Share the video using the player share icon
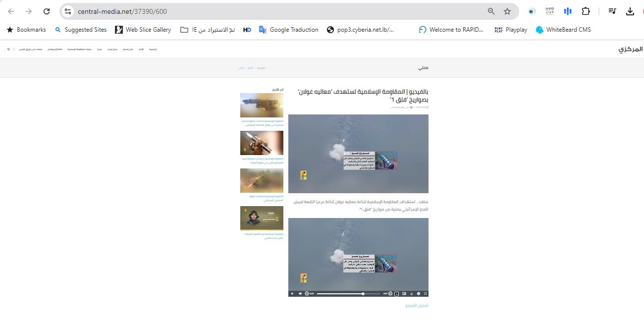Screen dimensions: 644x327 pos(412,294)
